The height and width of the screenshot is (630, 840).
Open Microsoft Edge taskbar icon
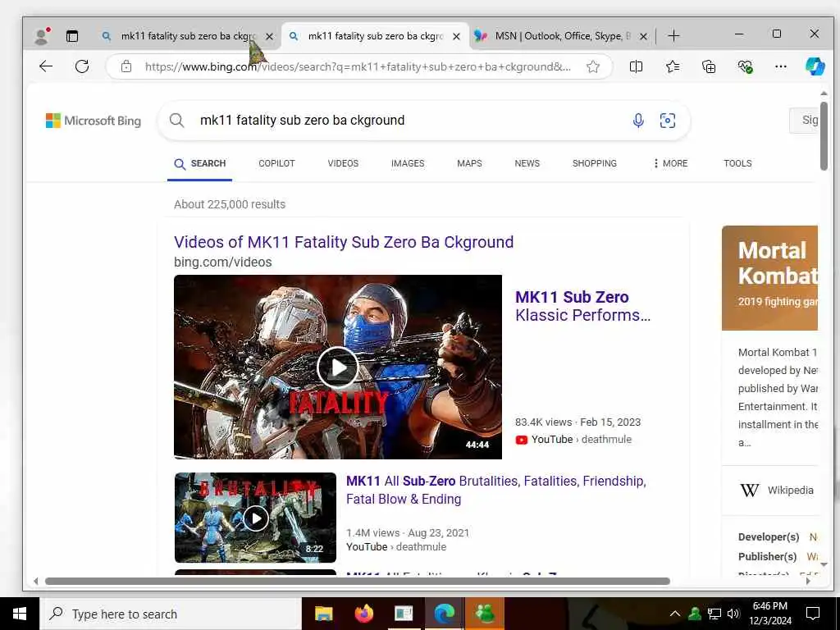point(444,614)
